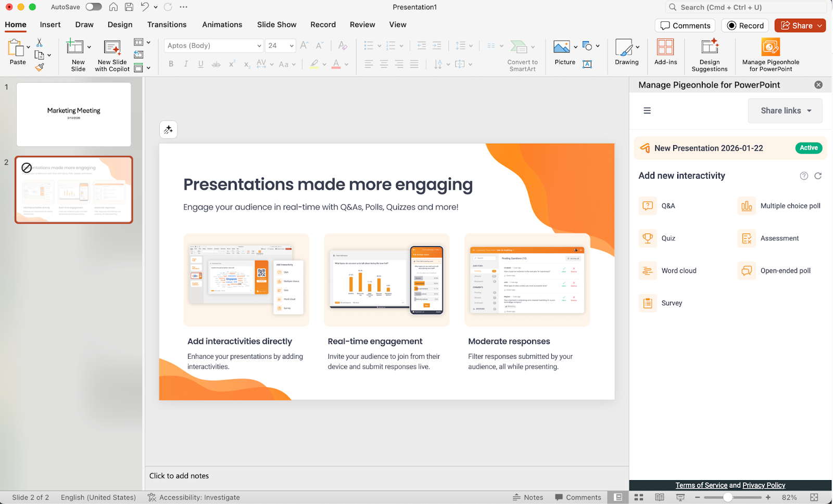
Task: Toggle Bold formatting
Action: 171,64
